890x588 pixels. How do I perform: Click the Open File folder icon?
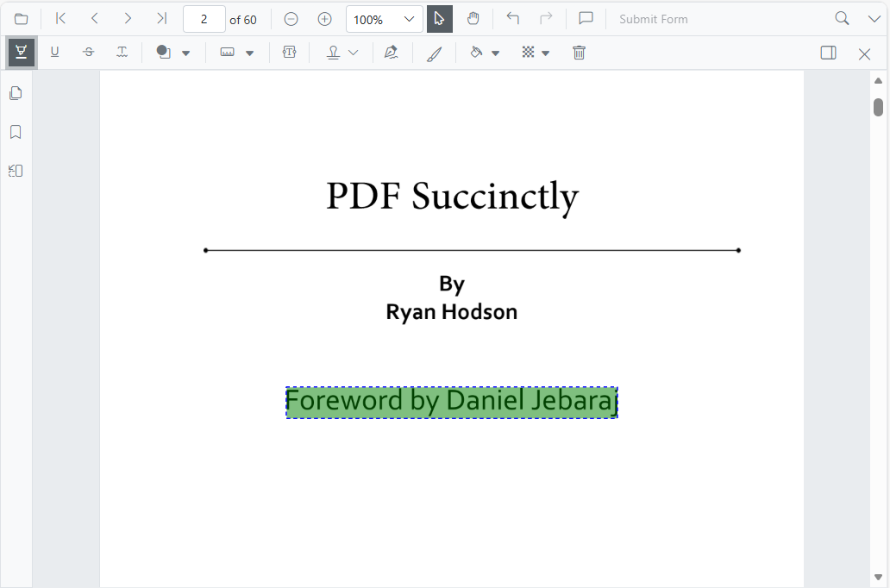pos(21,19)
